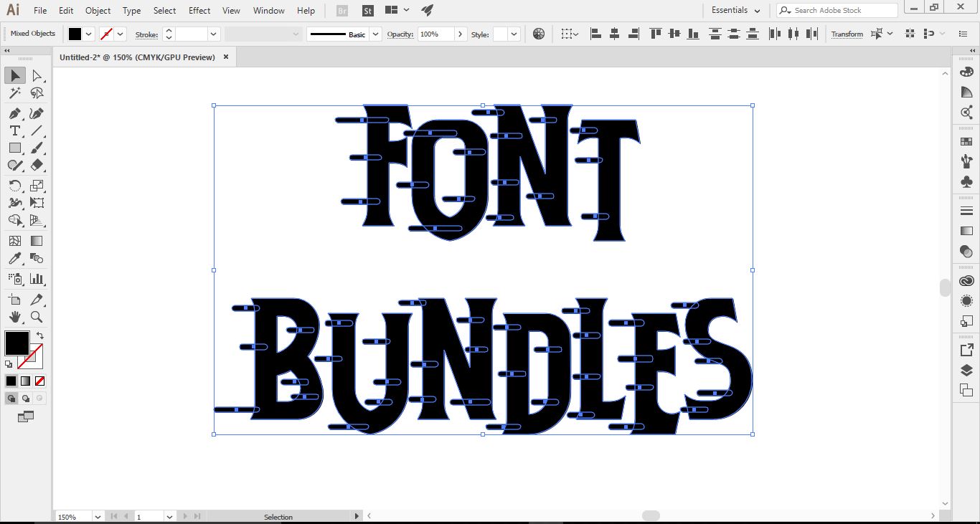Open the Swatches panel from right dock
The image size is (980, 524).
[x=966, y=142]
